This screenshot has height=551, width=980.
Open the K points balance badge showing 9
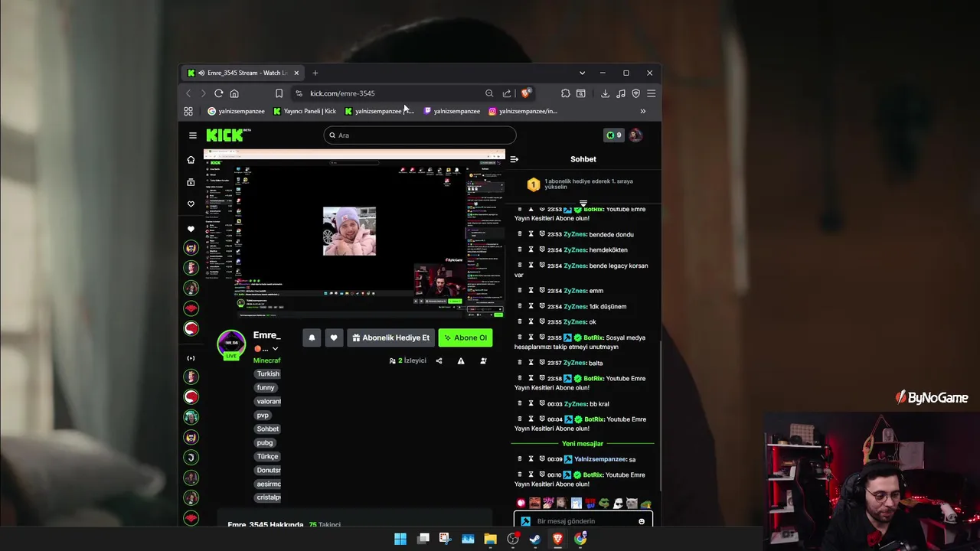pos(614,135)
